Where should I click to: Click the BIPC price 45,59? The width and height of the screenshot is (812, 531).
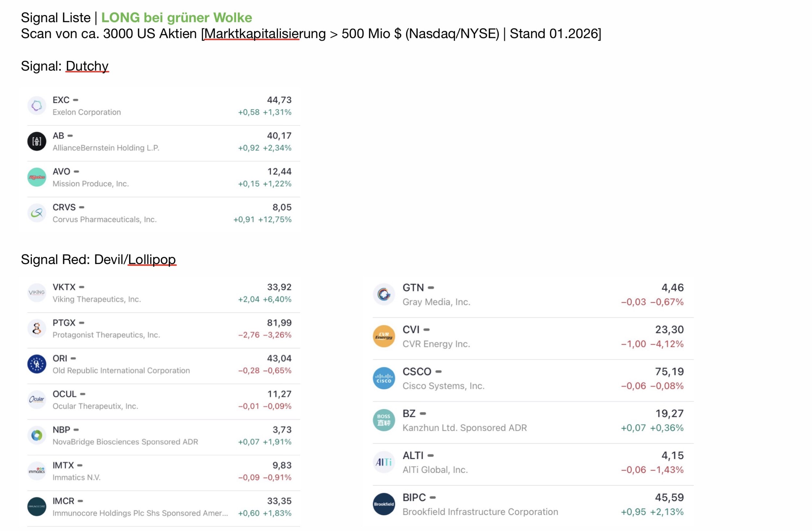coord(669,498)
